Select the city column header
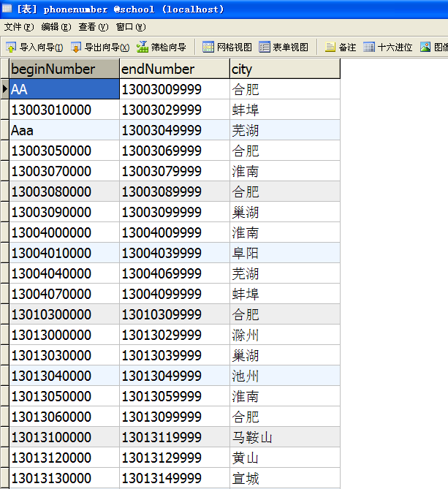Screen dimensions: 448x489 (x=284, y=69)
